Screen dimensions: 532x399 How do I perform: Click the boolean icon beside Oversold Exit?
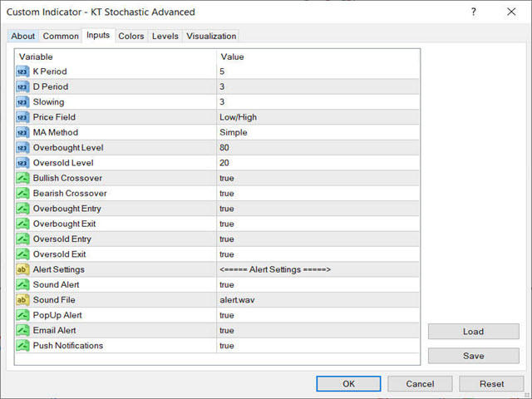click(x=22, y=254)
